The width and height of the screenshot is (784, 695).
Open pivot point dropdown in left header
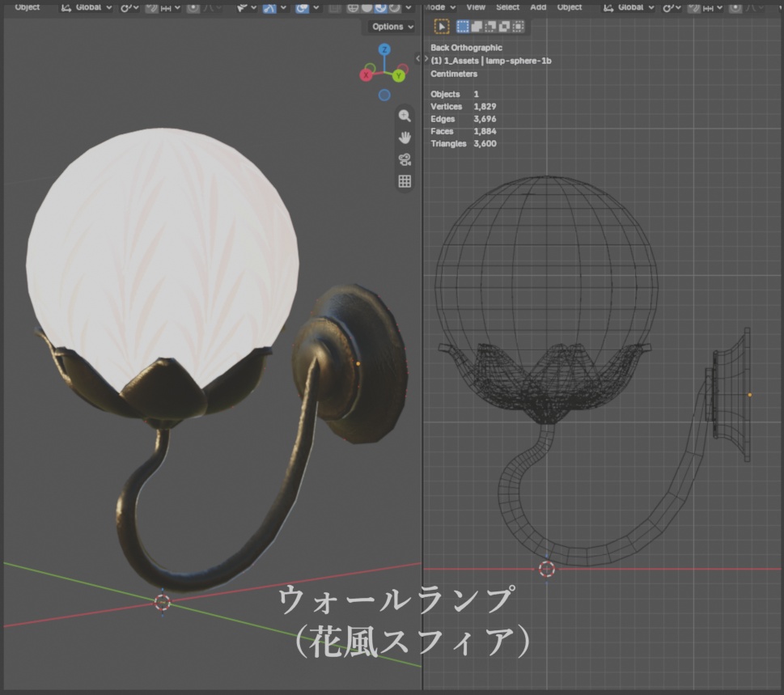[x=129, y=7]
